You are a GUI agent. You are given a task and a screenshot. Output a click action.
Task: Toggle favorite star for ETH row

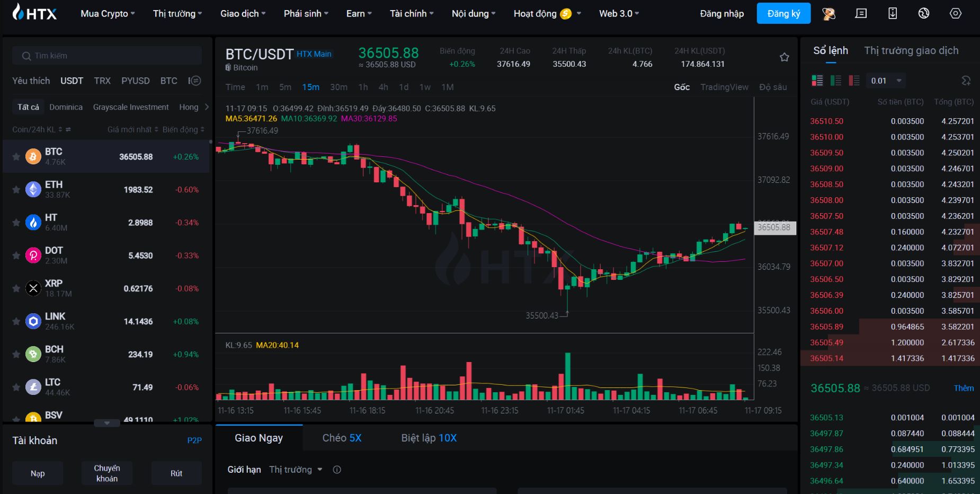(x=16, y=190)
